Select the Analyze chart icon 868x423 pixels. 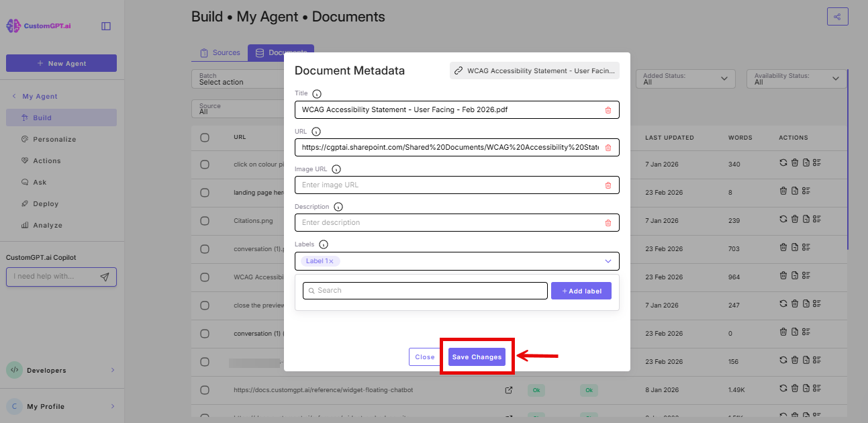point(25,225)
